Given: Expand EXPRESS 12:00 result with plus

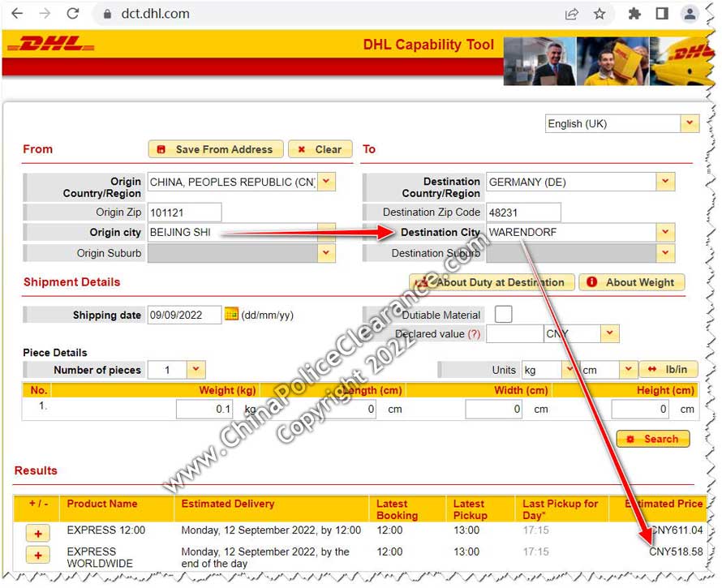Looking at the screenshot, I should click(38, 533).
